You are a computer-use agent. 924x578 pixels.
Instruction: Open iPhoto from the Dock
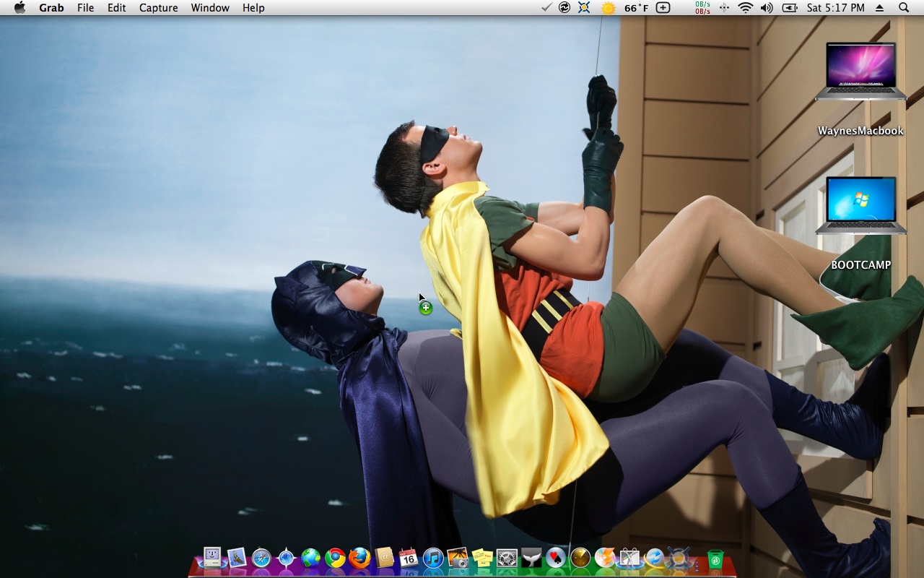coord(458,558)
